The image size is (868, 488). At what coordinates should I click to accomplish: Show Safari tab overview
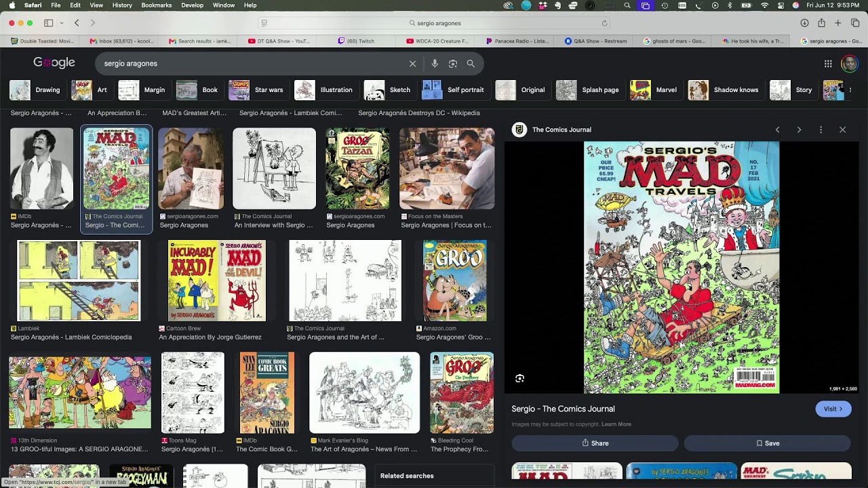point(855,23)
